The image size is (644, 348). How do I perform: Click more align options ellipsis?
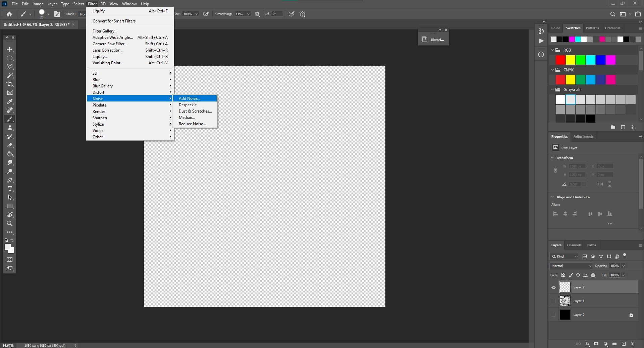click(x=610, y=224)
